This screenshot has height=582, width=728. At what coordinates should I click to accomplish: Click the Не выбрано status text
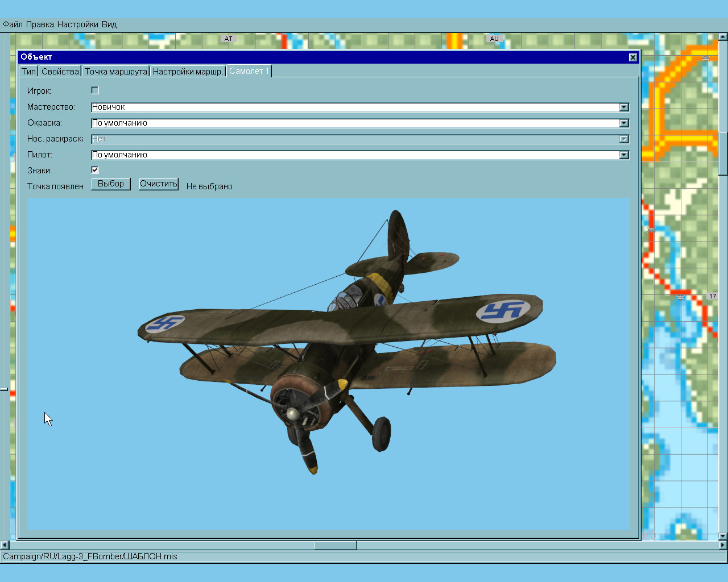[x=209, y=186]
